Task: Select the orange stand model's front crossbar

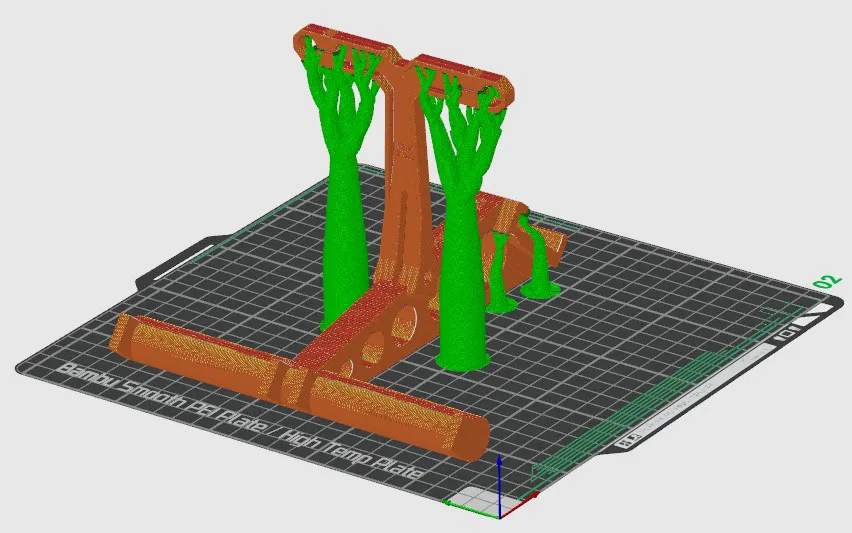Action: click(299, 387)
